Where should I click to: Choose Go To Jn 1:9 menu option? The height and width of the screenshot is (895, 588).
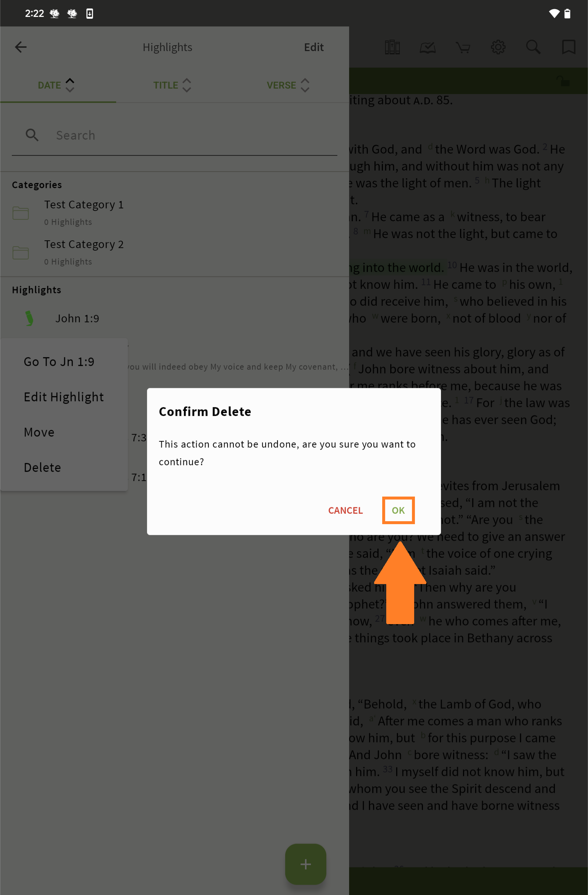coord(59,361)
